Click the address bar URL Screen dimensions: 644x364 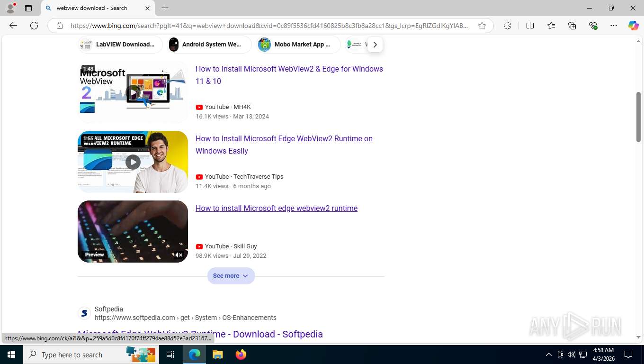pyautogui.click(x=269, y=26)
